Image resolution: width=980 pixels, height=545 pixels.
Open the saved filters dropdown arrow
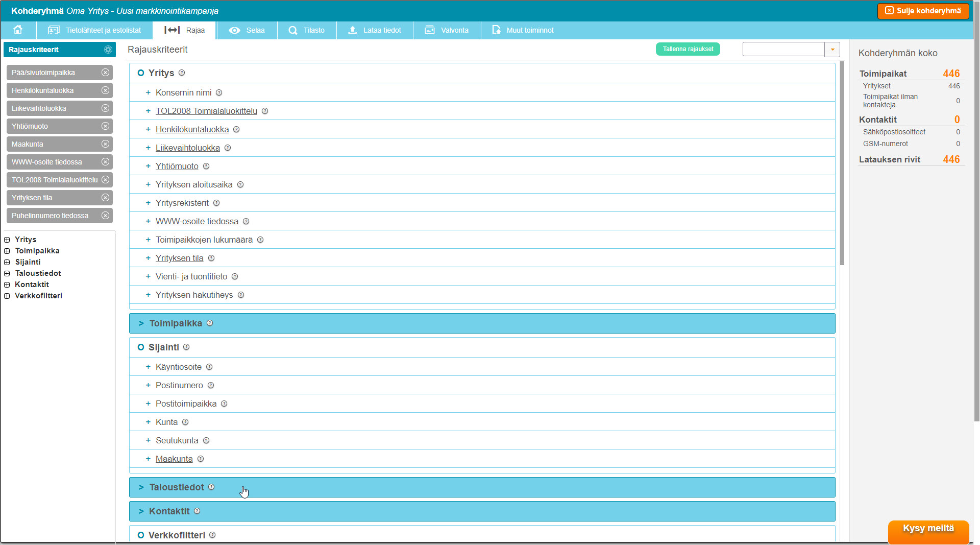coord(832,50)
